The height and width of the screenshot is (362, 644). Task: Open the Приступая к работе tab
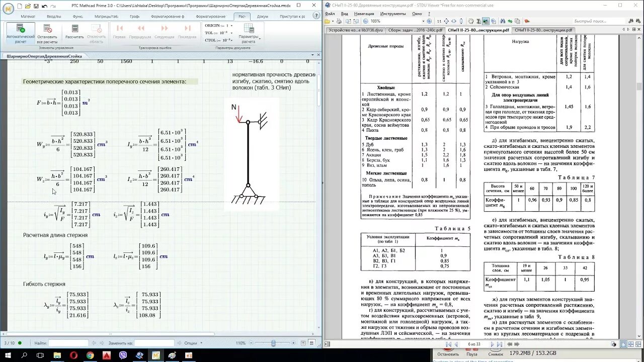pos(292,16)
